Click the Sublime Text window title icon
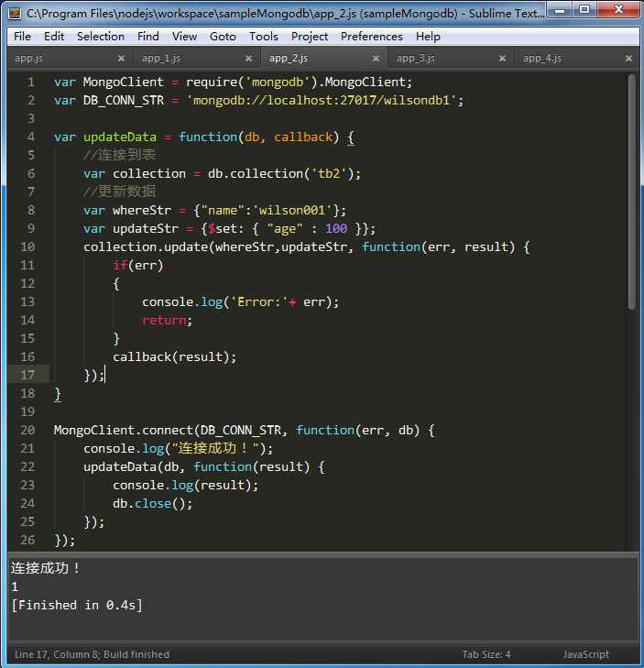The width and height of the screenshot is (644, 668). (15, 14)
